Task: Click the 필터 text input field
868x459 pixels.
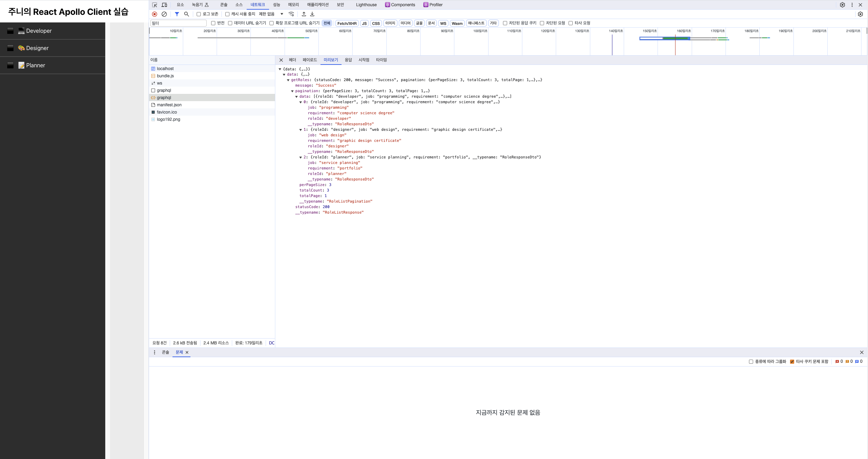Action: 178,23
